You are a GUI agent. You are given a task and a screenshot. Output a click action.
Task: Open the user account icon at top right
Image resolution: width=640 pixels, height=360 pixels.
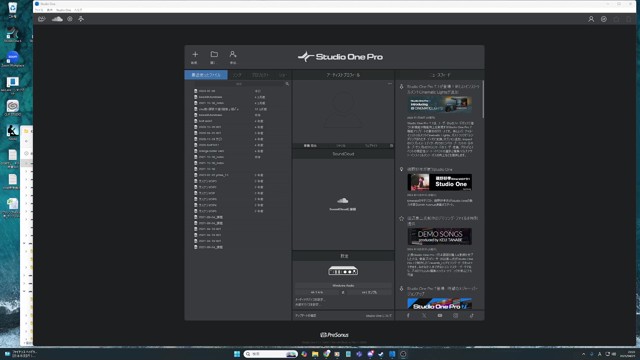coord(591,19)
